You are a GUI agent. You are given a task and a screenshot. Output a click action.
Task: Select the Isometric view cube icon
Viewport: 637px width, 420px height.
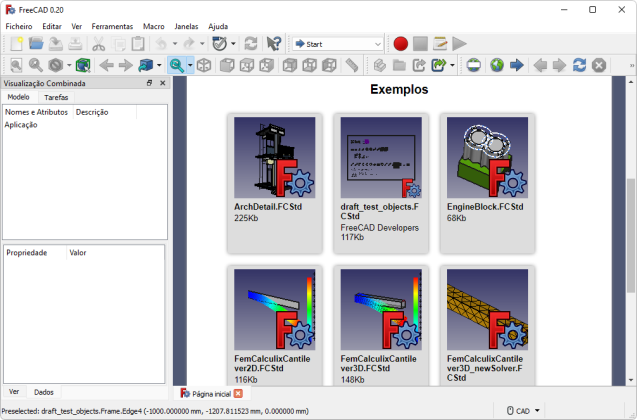click(x=204, y=65)
